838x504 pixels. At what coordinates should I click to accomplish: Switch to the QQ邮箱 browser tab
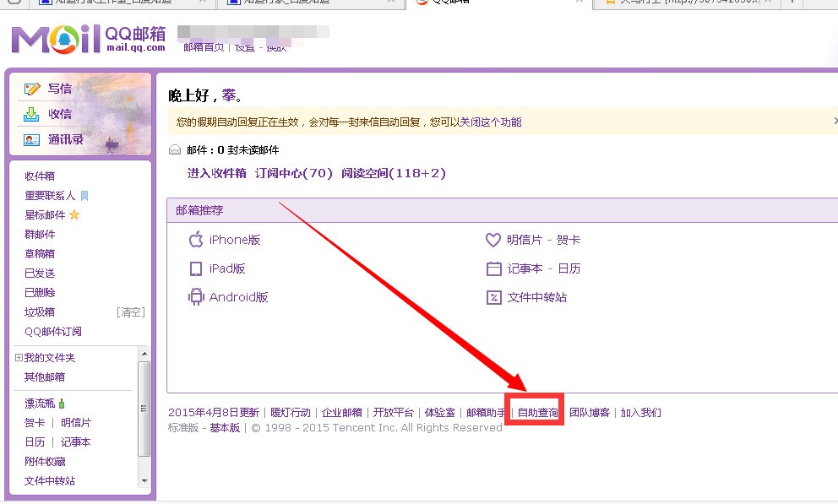click(500, 3)
